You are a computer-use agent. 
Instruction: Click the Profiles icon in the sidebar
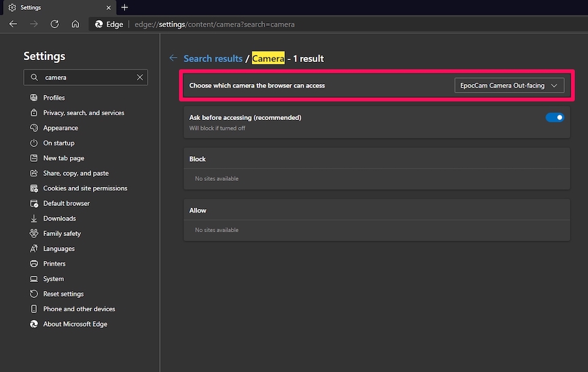[x=34, y=97]
